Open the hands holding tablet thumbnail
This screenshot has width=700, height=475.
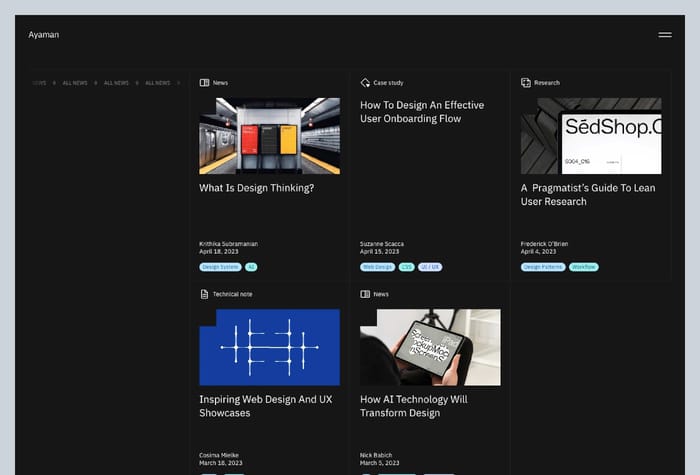point(430,347)
